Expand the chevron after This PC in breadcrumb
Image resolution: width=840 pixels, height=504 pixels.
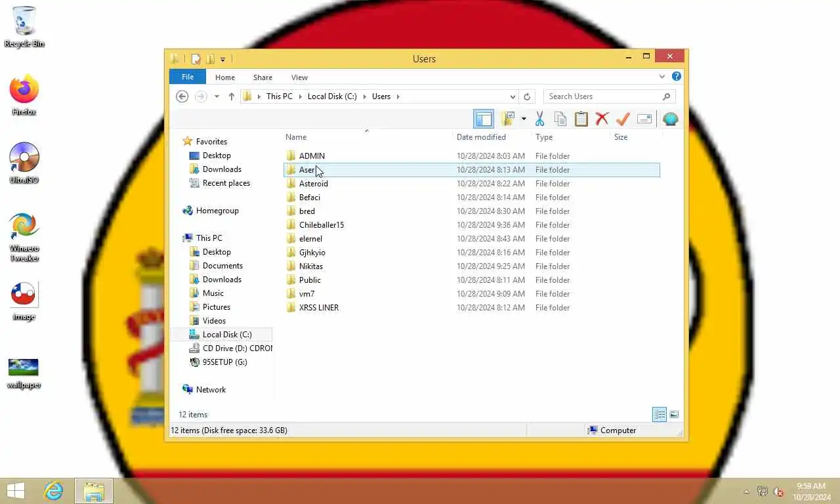300,96
